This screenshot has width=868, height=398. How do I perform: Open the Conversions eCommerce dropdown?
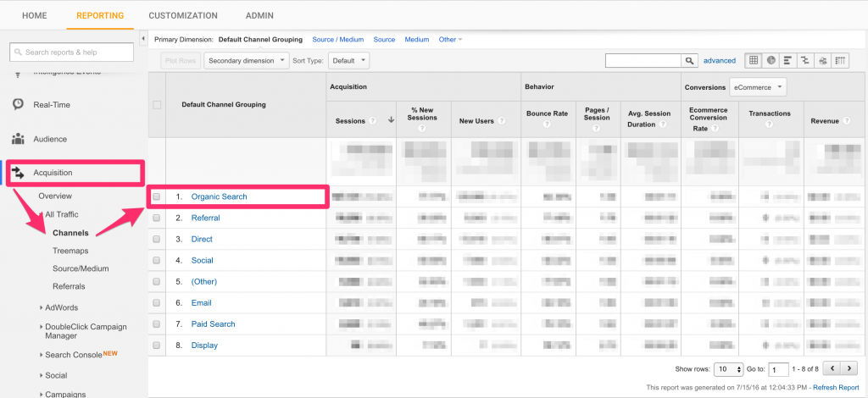758,87
